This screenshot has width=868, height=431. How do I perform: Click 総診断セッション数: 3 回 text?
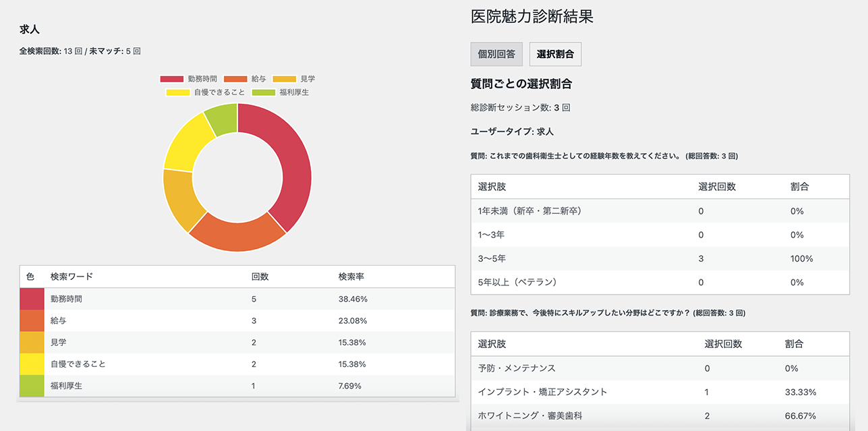(x=521, y=107)
